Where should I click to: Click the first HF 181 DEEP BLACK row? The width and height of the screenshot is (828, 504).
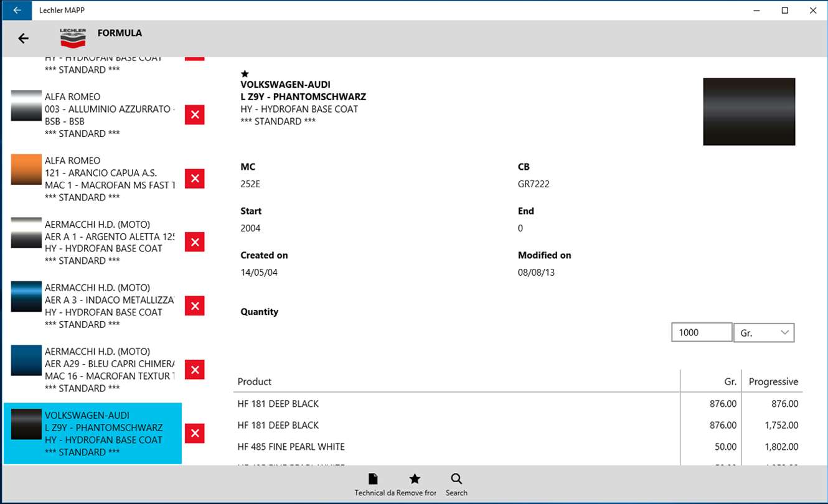[x=518, y=404]
